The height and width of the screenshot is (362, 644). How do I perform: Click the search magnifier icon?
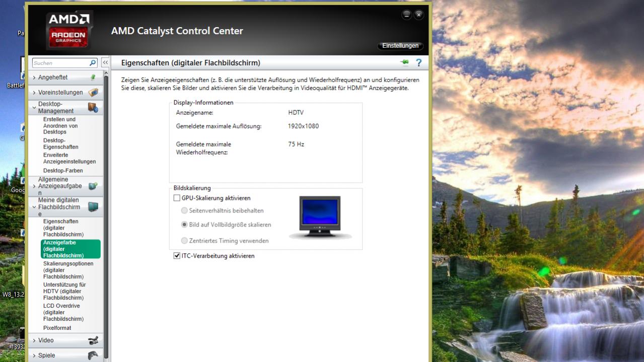[x=93, y=63]
